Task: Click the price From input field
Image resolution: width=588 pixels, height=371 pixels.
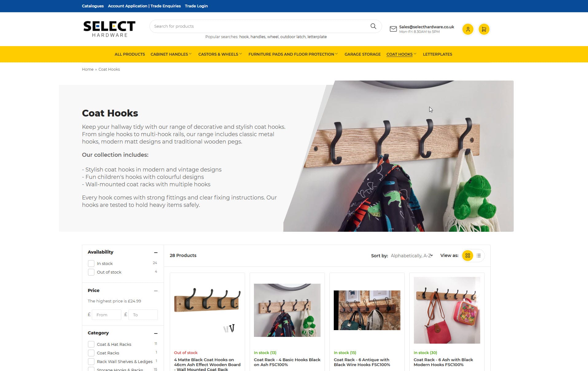Action: [x=107, y=315]
